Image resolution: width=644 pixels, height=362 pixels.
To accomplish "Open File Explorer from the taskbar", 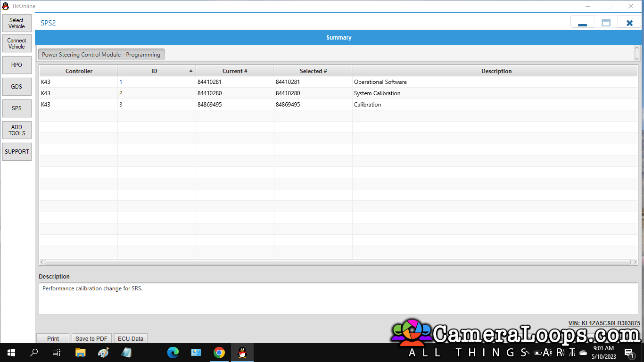I will (81, 353).
